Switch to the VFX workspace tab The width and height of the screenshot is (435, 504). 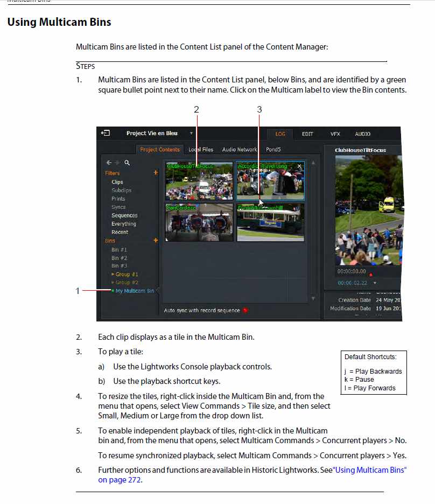point(335,134)
